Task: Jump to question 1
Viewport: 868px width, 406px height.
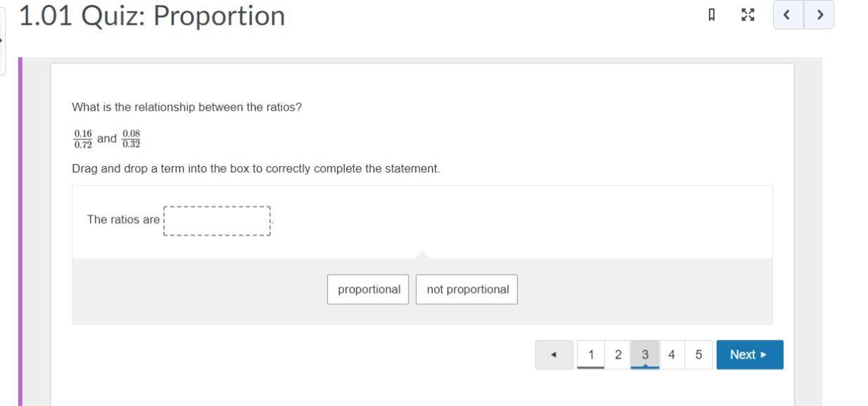Action: coord(591,355)
